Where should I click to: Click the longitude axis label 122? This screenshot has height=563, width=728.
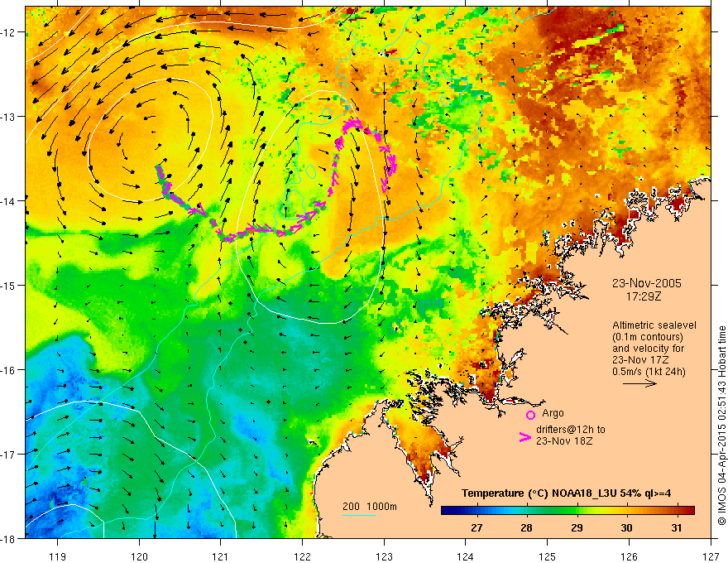302,556
